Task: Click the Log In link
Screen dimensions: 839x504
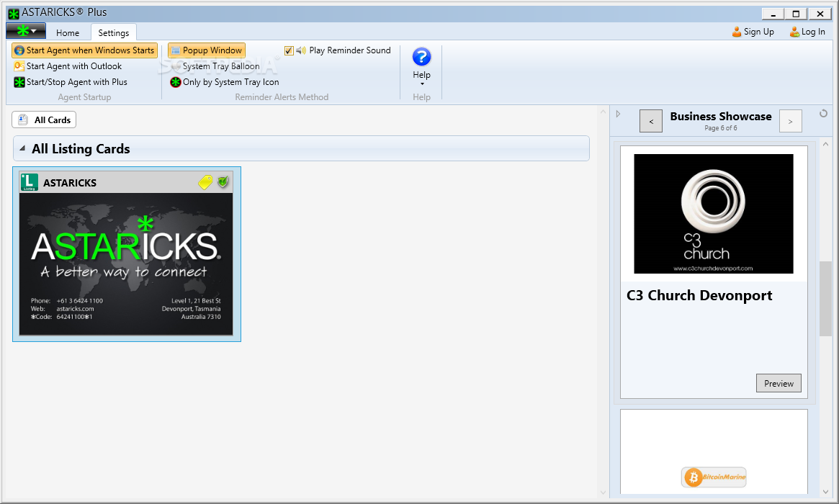Action: tap(807, 32)
